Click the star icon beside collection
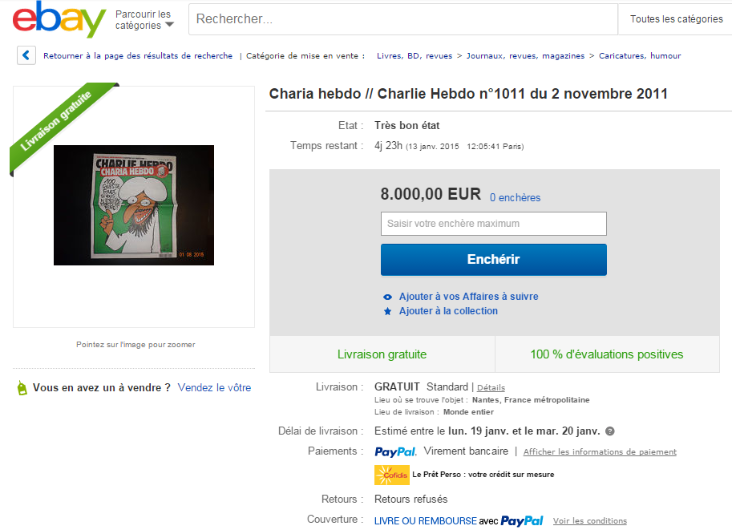 click(x=387, y=311)
